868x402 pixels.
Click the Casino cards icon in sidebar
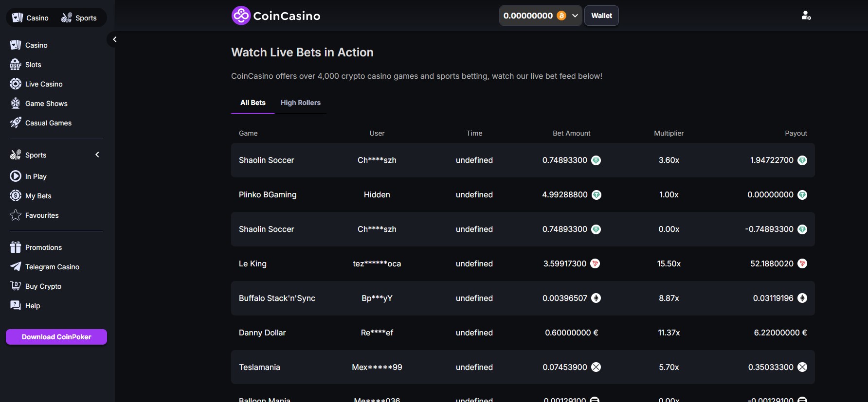pos(16,45)
